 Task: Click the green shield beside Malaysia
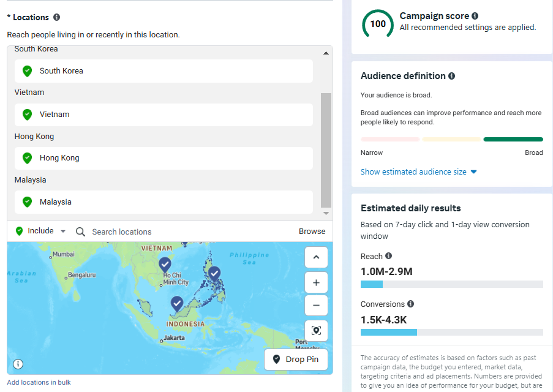point(27,202)
